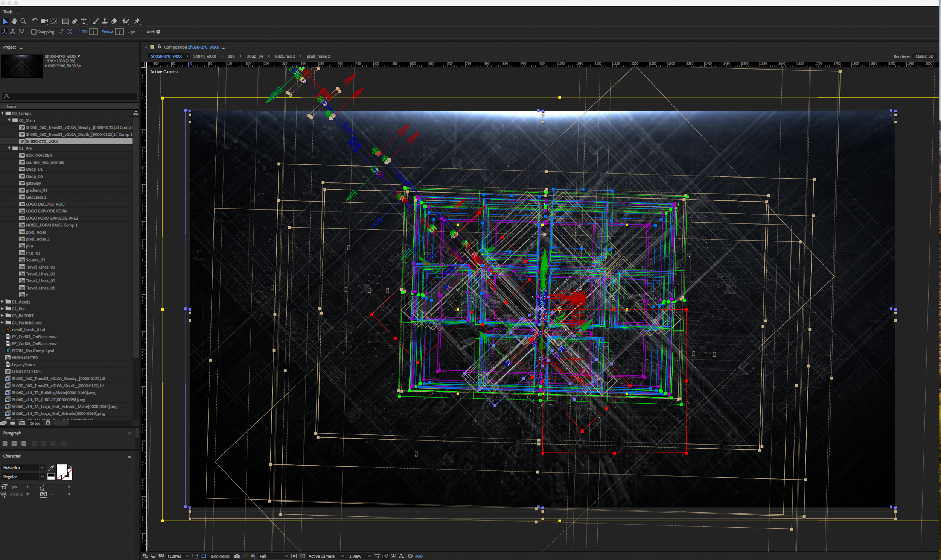
Task: Click the Fill color swatch
Action: [x=93, y=32]
